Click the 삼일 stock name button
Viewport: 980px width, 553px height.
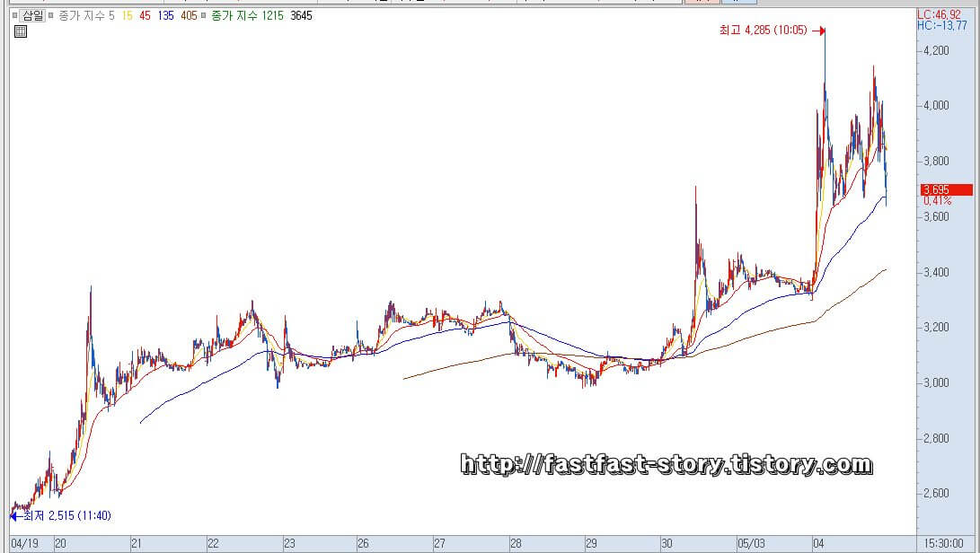click(x=32, y=15)
